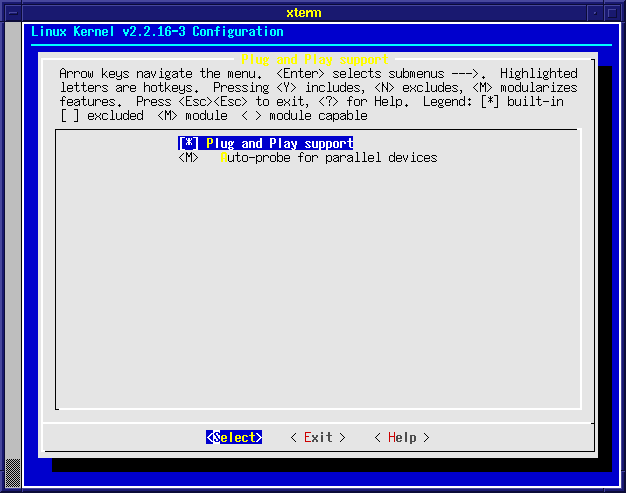Select the Plug and Play support entry
Image resolution: width=626 pixels, height=493 pixels.
tap(279, 144)
